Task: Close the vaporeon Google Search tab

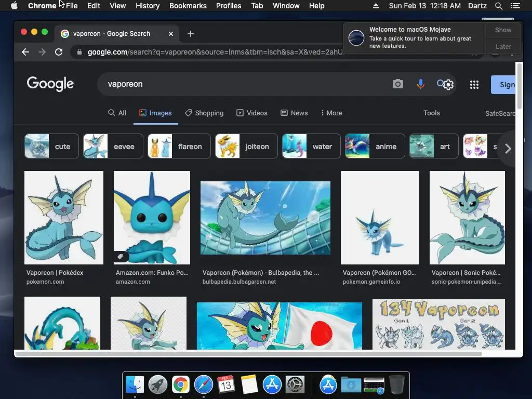Action: (x=171, y=34)
